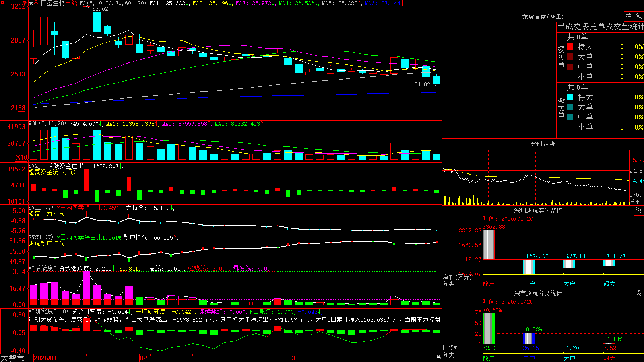644x362 pixels.
Task: Click the 散户 3302.88 bar in 实时监控
Action: [x=488, y=245]
